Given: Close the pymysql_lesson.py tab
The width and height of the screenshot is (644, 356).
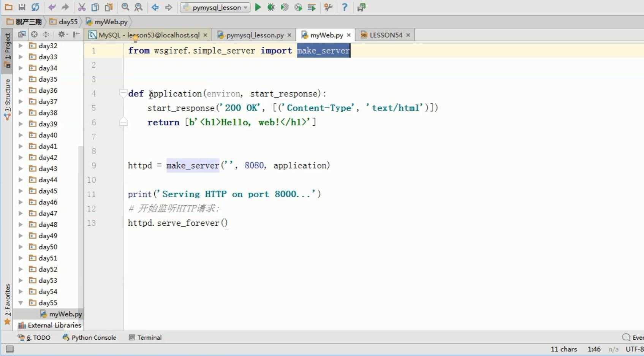Looking at the screenshot, I should (x=289, y=35).
